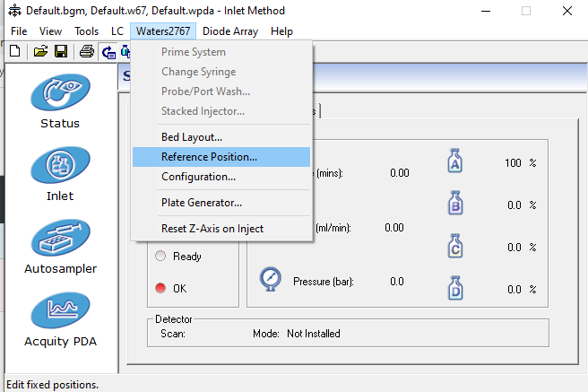This screenshot has height=392, width=588.
Task: Click the status bar text 'Edit fixed positions.'
Action: click(53, 385)
